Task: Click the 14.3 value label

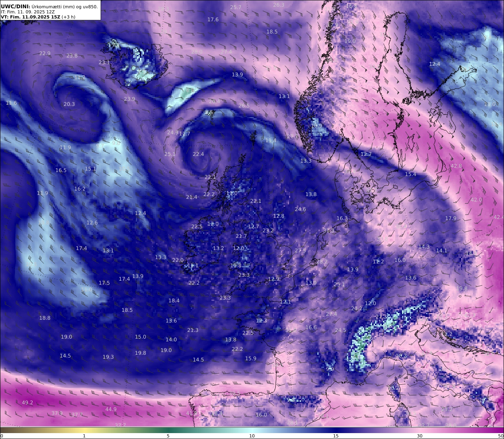Action: click(424, 246)
